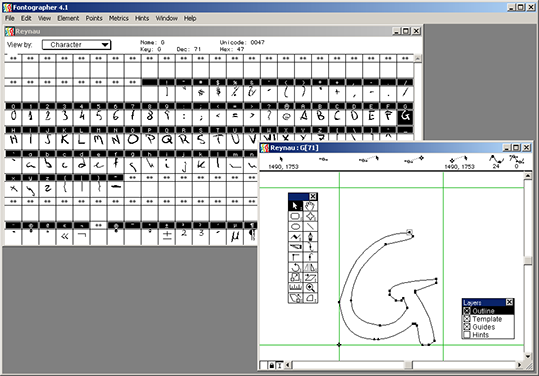Select the Magnify zoom tool
Image resolution: width=539 pixels, height=376 pixels.
point(310,288)
